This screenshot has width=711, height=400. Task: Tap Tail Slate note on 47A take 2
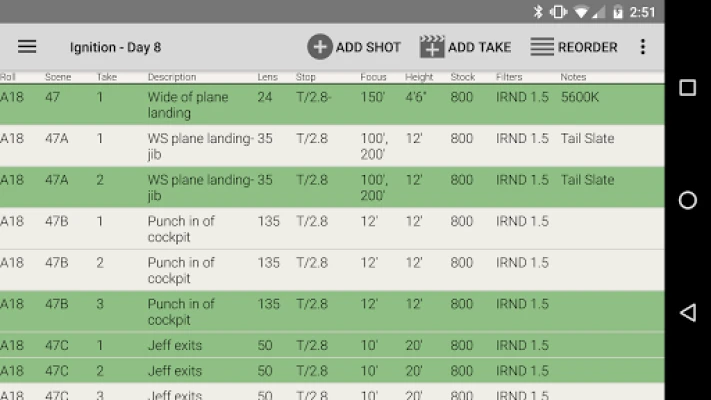click(x=587, y=180)
